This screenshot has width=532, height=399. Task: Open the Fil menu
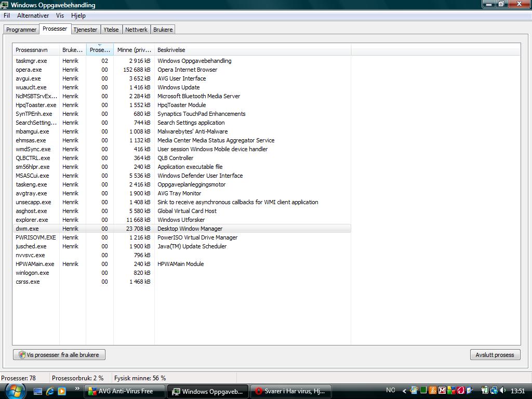coord(7,16)
